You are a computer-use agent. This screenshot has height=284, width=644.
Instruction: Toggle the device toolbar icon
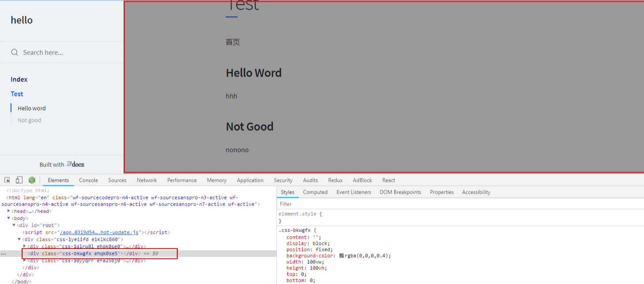[19, 180]
